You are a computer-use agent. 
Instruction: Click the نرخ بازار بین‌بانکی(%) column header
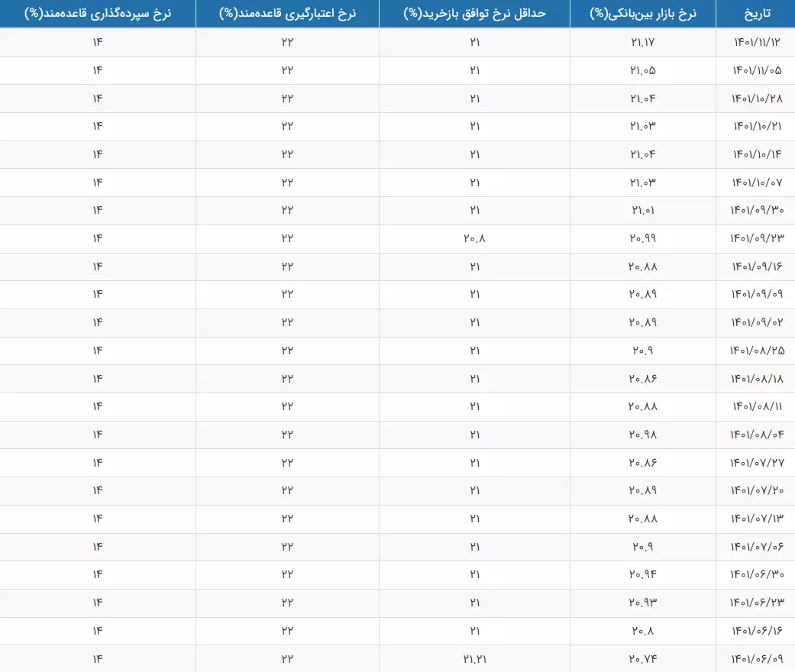tap(643, 14)
